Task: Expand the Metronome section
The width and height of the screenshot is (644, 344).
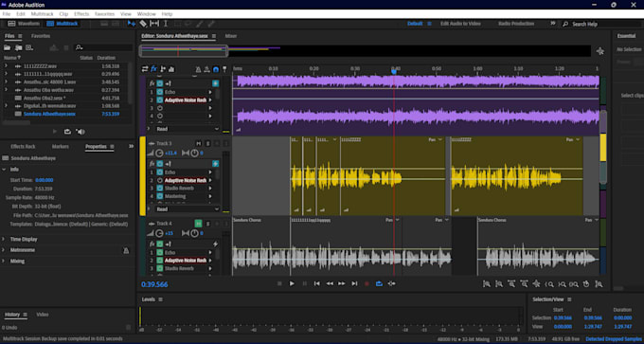Action: coord(4,250)
